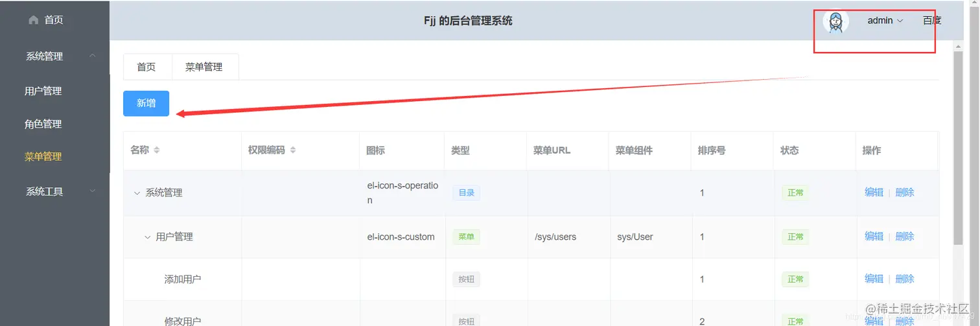Click the Fjj 的后台管理系统 title
Image resolution: width=980 pixels, height=326 pixels.
click(468, 21)
